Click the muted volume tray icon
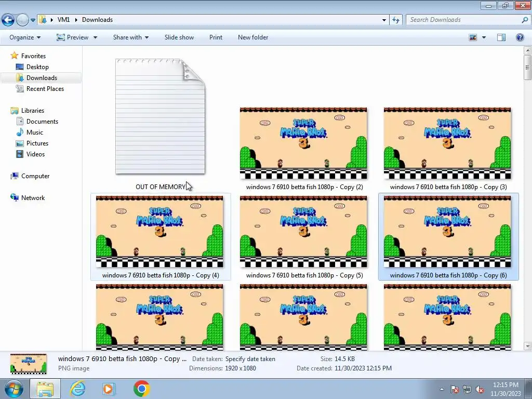532x399 pixels. click(480, 389)
